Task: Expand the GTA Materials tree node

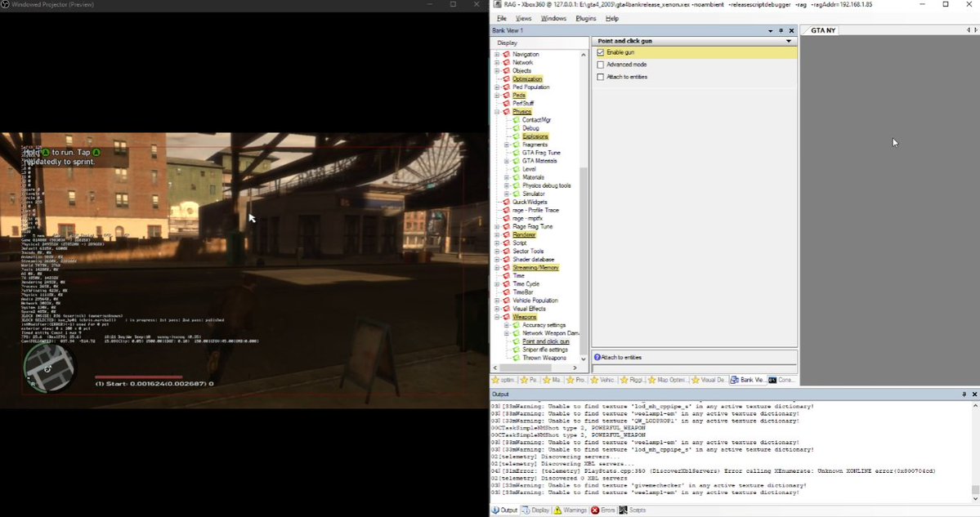Action: [507, 161]
